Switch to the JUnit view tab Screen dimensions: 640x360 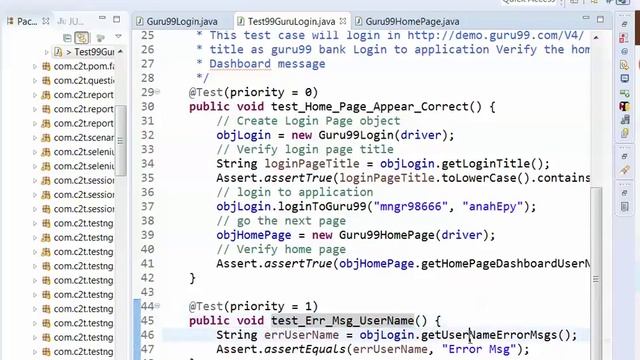[x=70, y=21]
